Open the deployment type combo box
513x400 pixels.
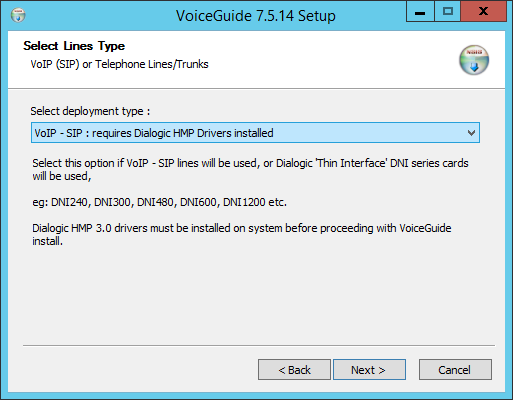(x=255, y=133)
